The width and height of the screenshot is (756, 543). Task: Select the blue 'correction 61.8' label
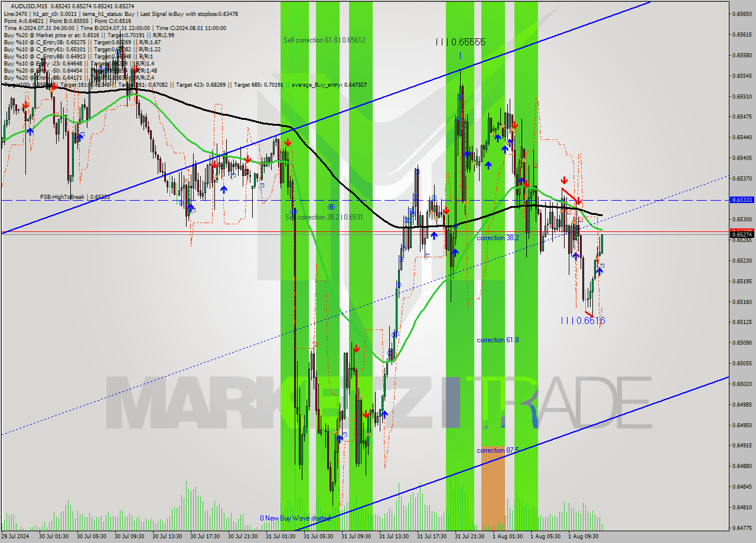coord(498,340)
